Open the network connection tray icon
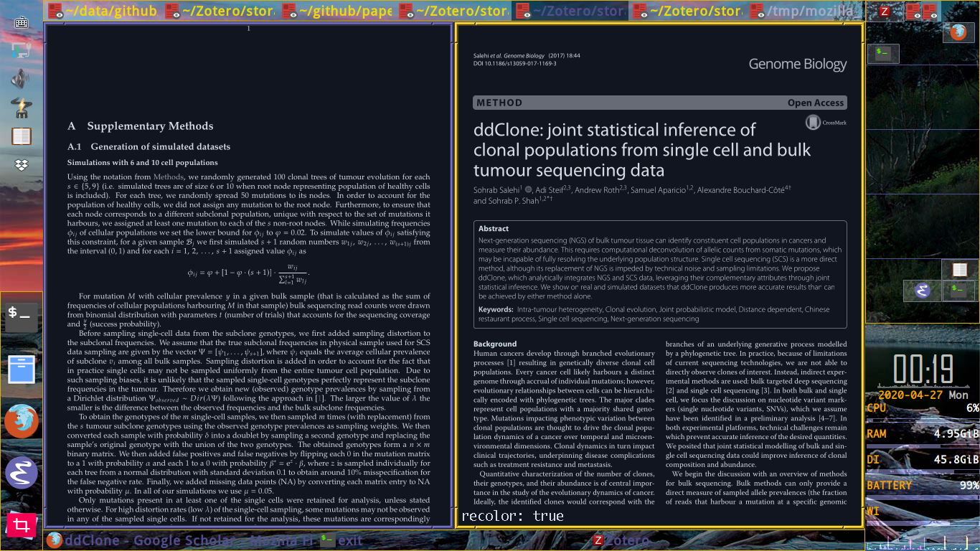The image size is (980, 551). point(21,50)
